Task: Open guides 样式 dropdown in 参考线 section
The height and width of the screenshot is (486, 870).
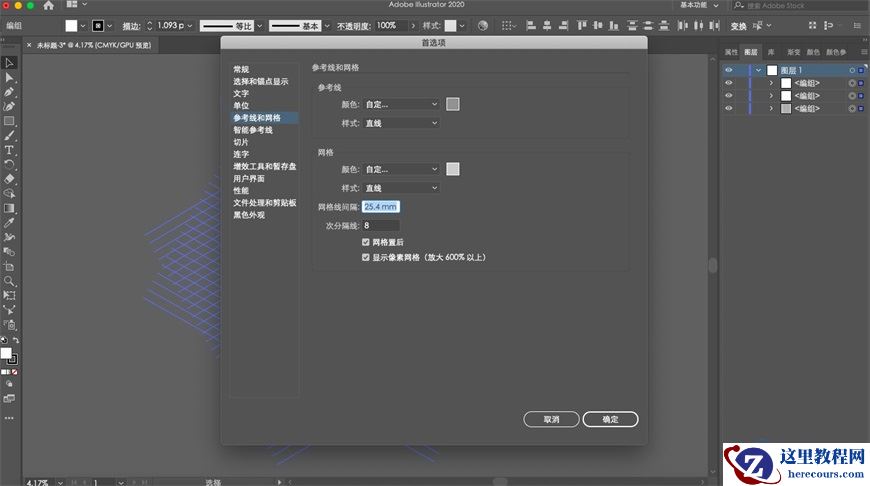Action: click(401, 123)
